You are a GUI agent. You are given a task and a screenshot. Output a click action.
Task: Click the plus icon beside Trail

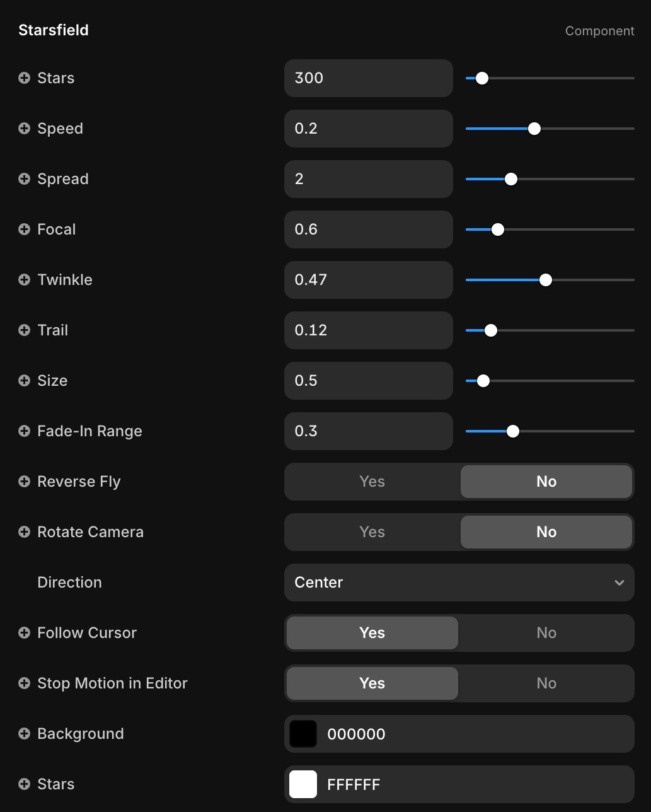pyautogui.click(x=24, y=330)
